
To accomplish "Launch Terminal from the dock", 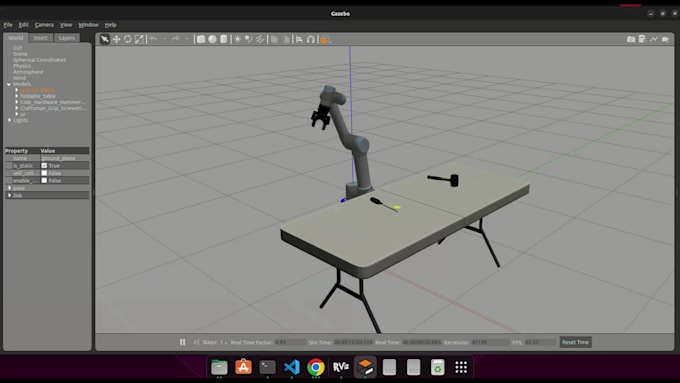I will pyautogui.click(x=267, y=367).
